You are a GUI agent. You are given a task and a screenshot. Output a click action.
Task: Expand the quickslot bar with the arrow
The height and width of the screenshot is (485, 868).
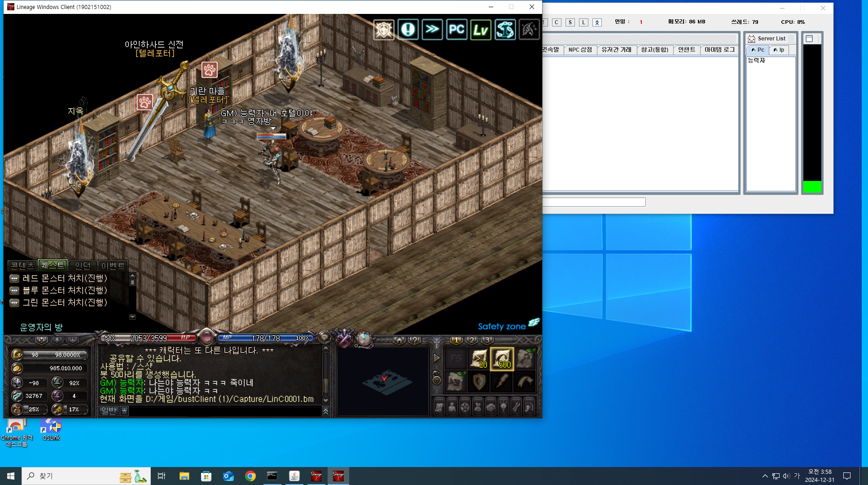437,358
